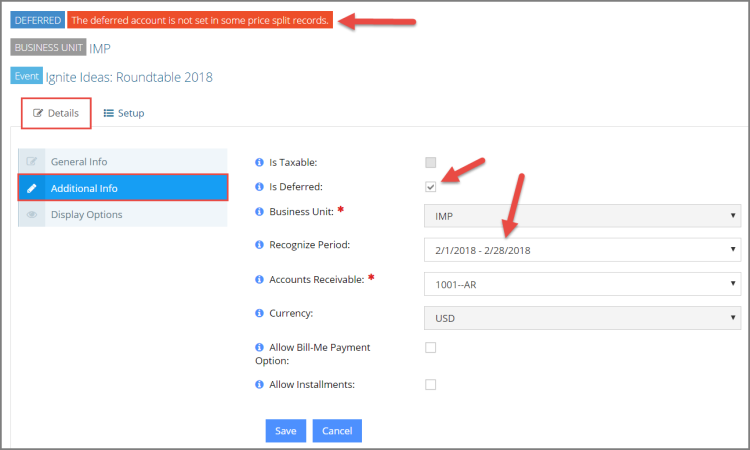Click the info icon beside Allow Installments
Image resolution: width=750 pixels, height=450 pixels.
point(259,384)
